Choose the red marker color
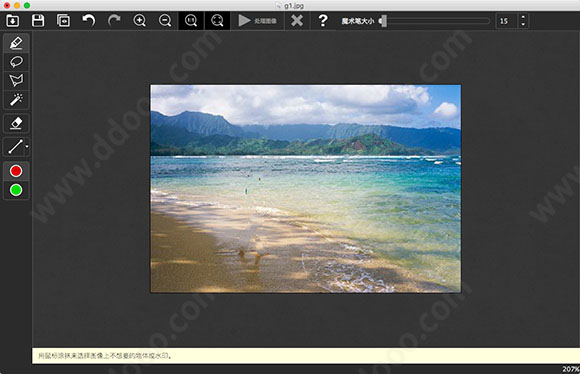 tap(16, 171)
